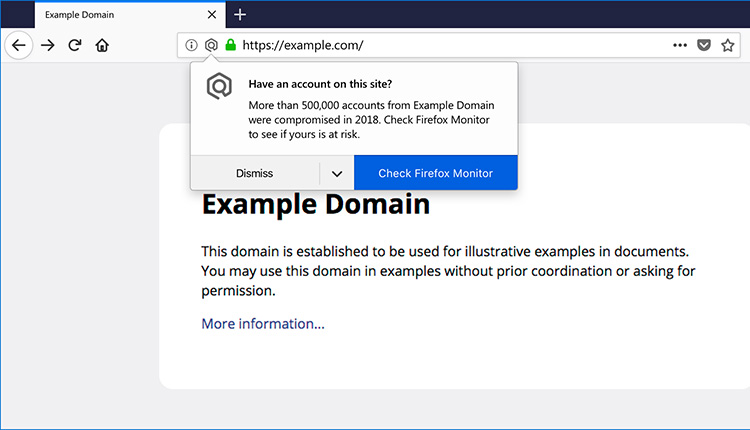Dismiss the Firefox Monitor notification
The height and width of the screenshot is (430, 750).
254,173
